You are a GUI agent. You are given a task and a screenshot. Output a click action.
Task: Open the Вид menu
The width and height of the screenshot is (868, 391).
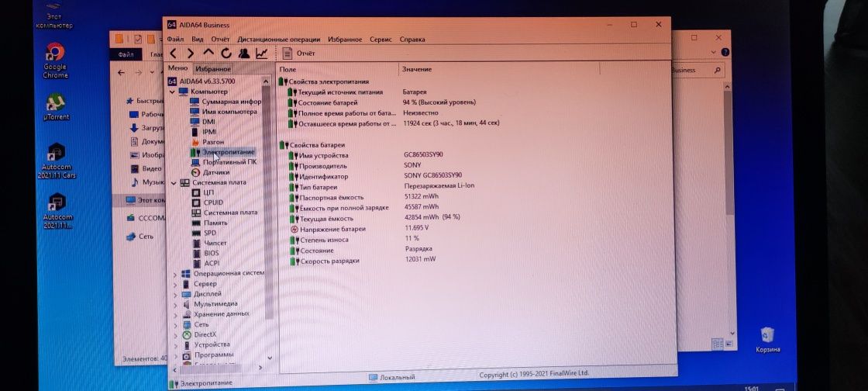tap(198, 40)
